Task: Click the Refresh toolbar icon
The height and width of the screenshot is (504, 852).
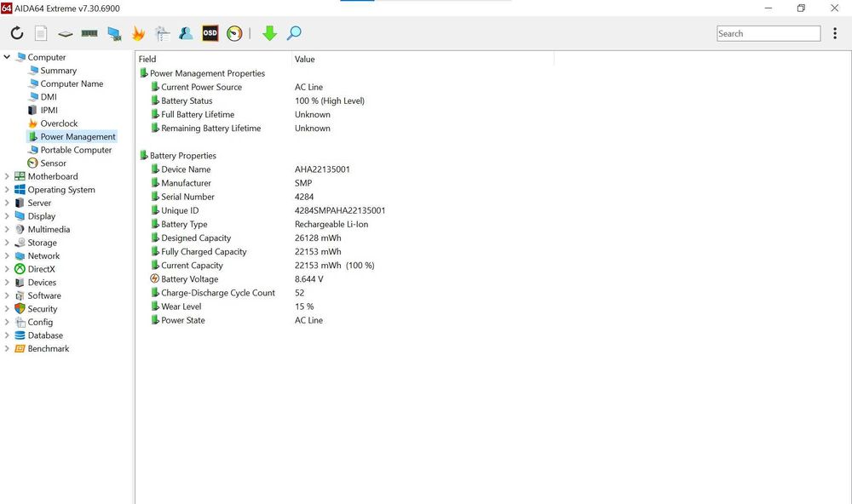Action: coord(17,34)
